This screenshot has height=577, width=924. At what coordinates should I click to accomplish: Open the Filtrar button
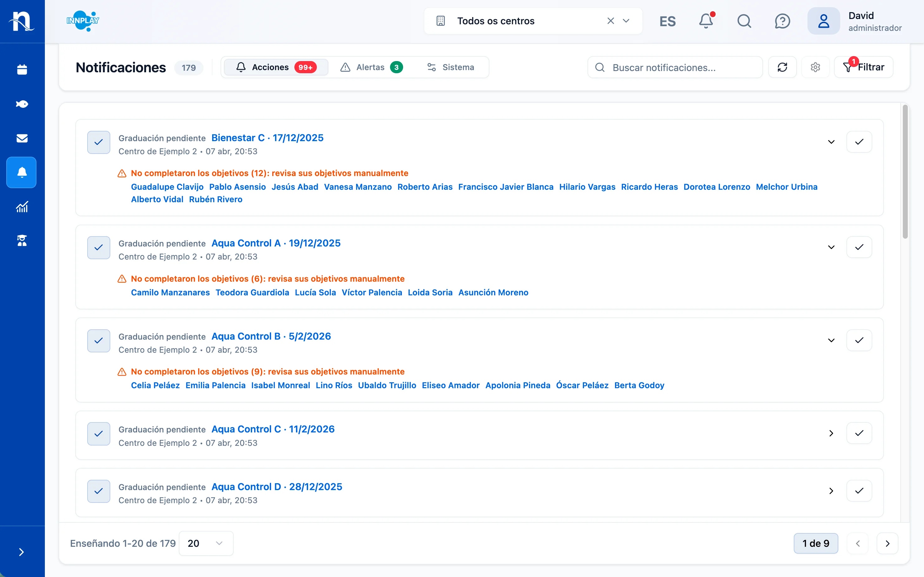(863, 67)
